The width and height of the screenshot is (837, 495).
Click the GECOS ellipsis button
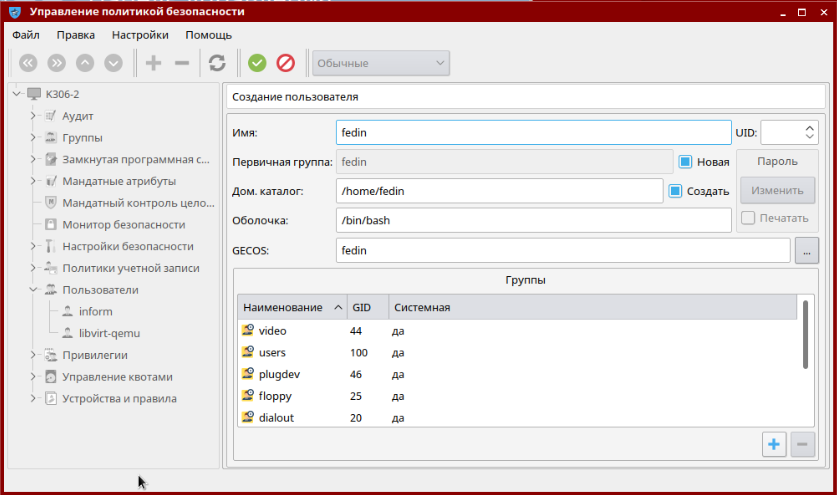[x=807, y=250]
